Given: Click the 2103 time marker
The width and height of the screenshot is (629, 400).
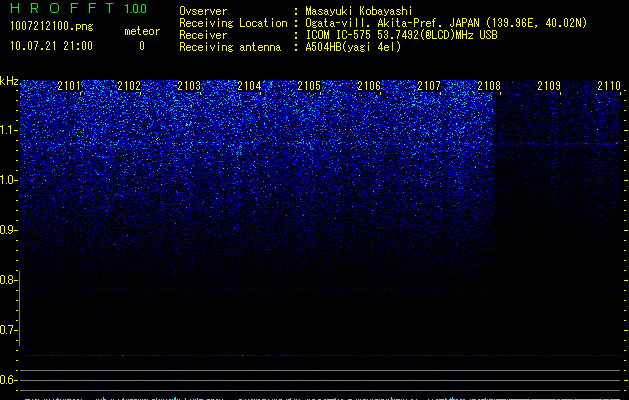Looking at the screenshot, I should tap(189, 86).
